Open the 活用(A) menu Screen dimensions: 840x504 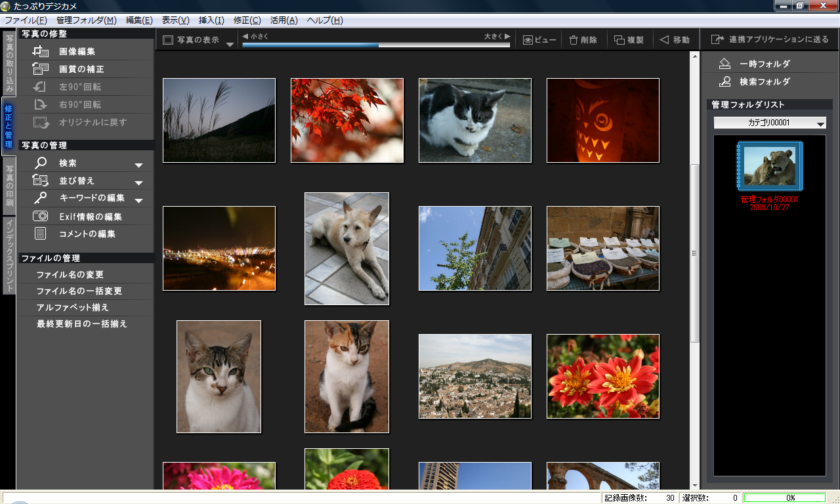tap(283, 20)
